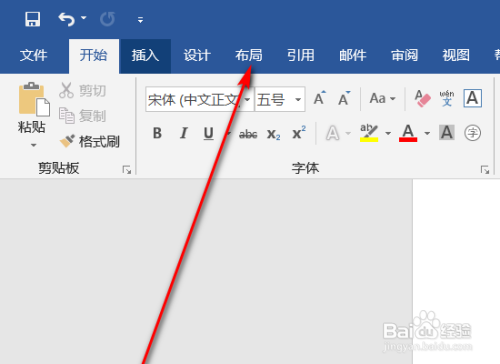Click the 格式刷 (Format Painter) button
The image size is (500, 364).
click(x=89, y=142)
